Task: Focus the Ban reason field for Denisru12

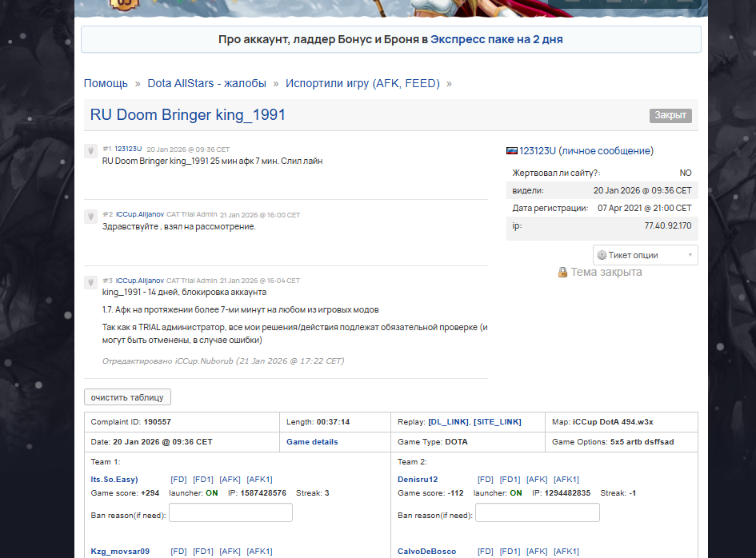Action: point(538,512)
